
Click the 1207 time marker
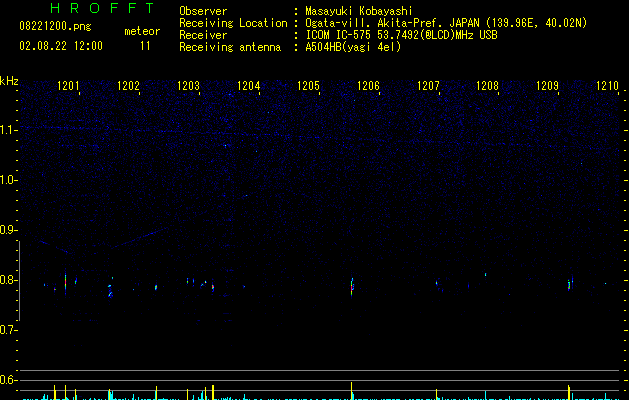[x=428, y=85]
